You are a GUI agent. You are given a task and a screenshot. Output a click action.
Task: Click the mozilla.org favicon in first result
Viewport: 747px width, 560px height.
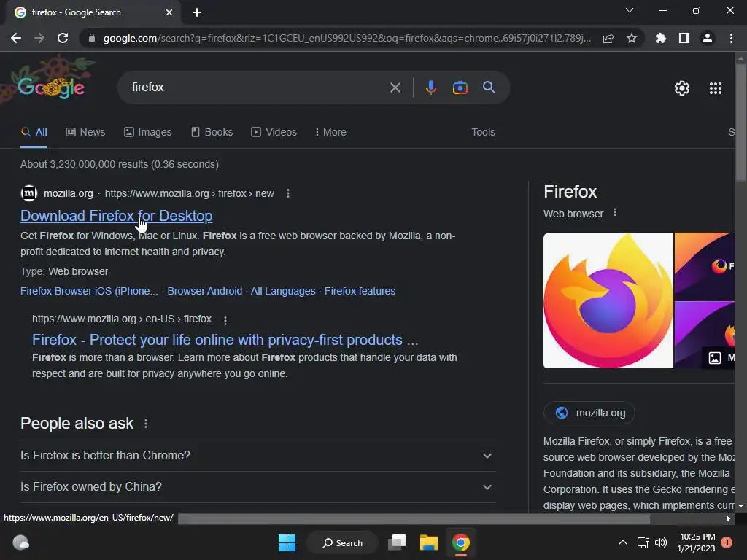pyautogui.click(x=29, y=192)
